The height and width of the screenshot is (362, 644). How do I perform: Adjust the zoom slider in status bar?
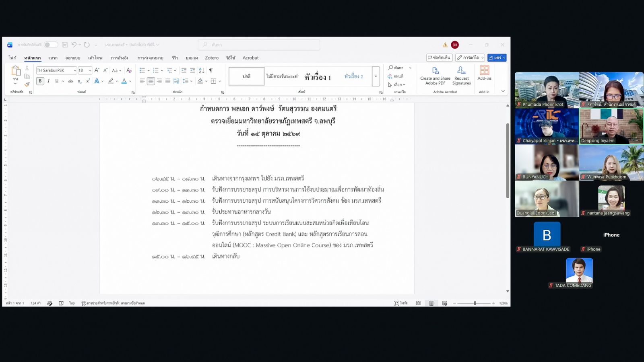pos(475,303)
